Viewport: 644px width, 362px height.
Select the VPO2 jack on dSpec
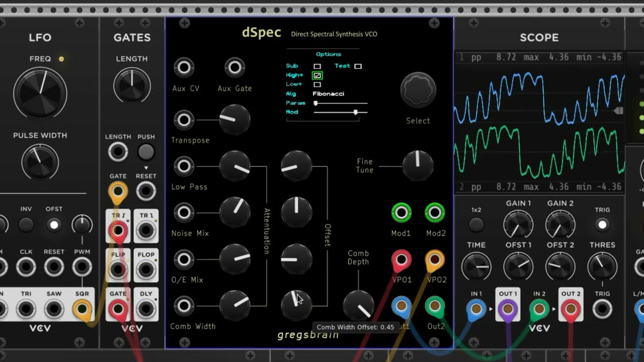435,259
